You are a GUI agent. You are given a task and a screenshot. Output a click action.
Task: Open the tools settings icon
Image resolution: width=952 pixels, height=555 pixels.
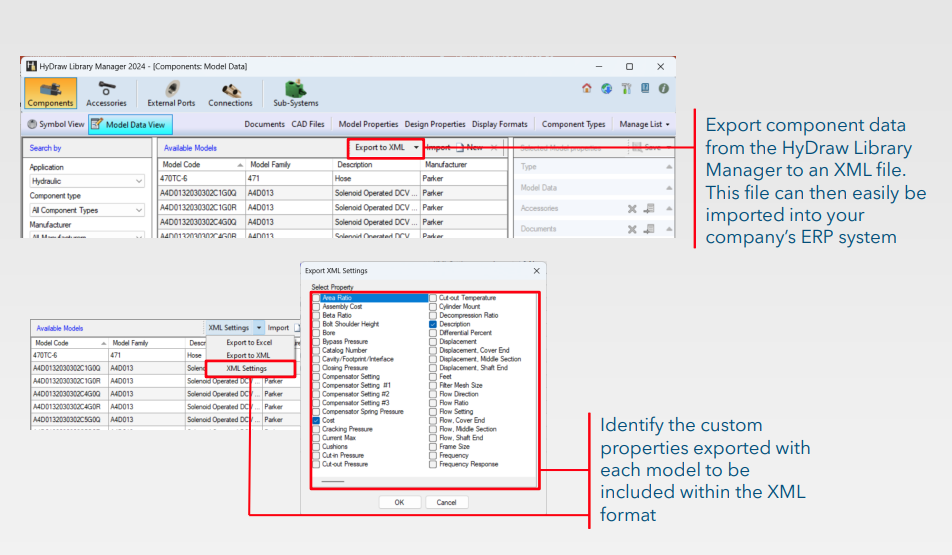point(626,89)
